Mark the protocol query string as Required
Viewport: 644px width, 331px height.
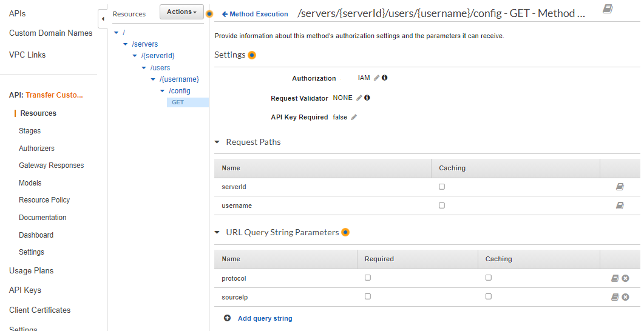tap(367, 278)
